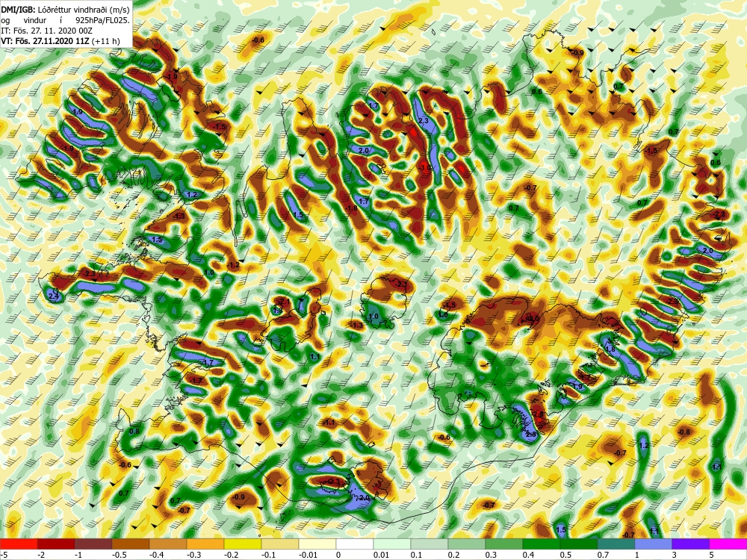
Task: Click the dark red legend swatch between -2 and -1
Action: [x=56, y=544]
